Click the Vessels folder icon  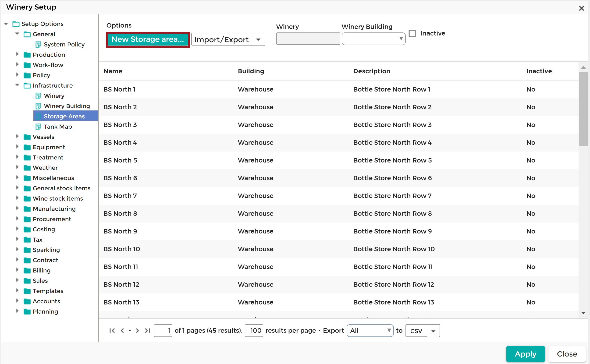tap(27, 137)
